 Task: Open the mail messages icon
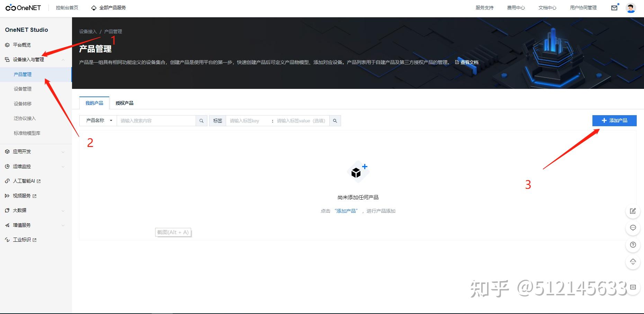tap(614, 8)
